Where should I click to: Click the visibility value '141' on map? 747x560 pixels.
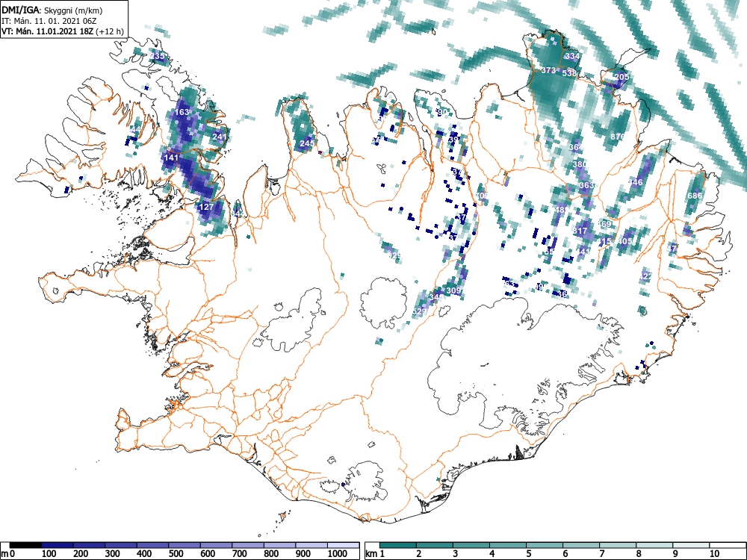tap(171, 158)
